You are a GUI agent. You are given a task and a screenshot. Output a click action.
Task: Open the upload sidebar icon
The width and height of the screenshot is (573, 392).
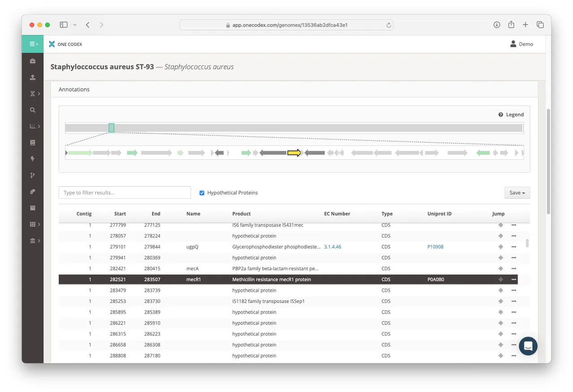[33, 77]
